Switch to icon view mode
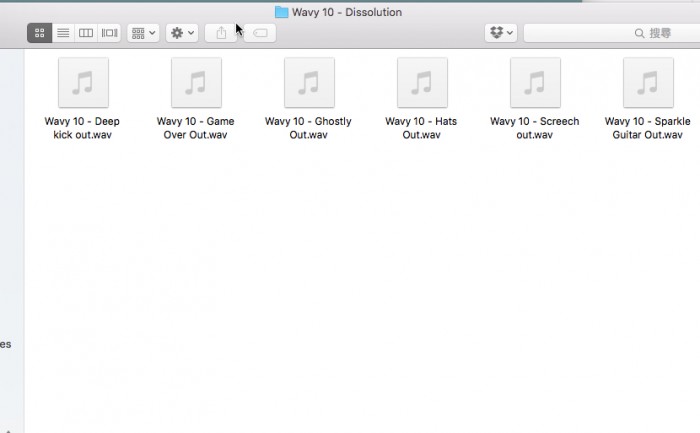Screen dimensions: 700x433 pos(40,33)
